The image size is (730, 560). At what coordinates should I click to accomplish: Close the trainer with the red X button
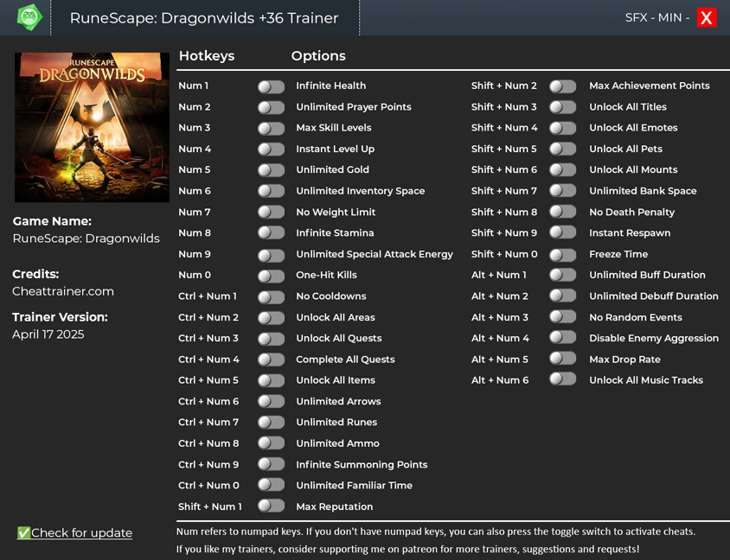pos(707,18)
